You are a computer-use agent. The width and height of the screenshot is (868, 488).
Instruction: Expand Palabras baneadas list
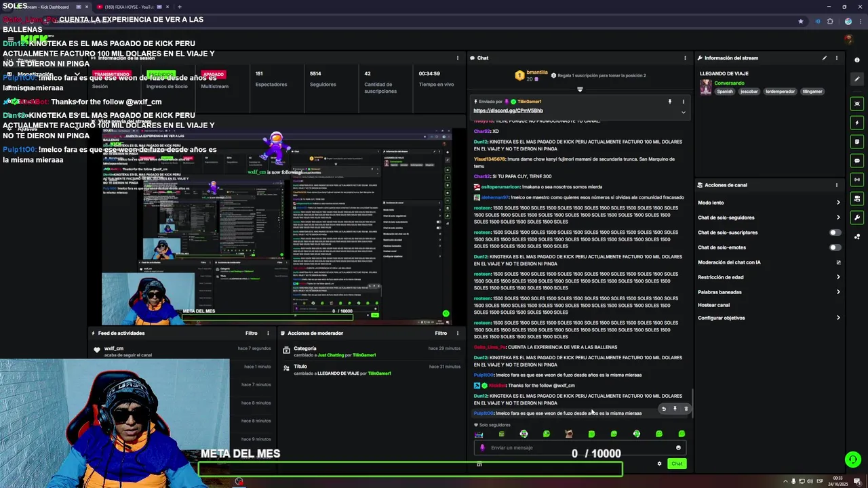coord(838,292)
